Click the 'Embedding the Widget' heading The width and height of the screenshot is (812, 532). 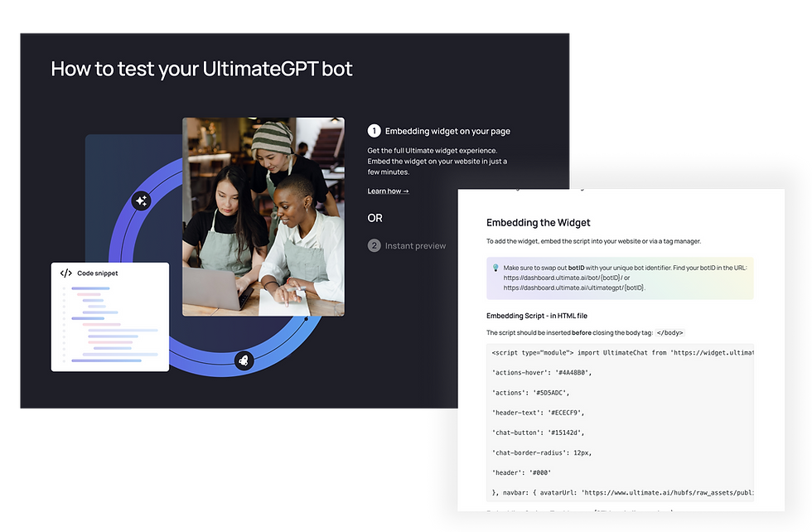(538, 223)
